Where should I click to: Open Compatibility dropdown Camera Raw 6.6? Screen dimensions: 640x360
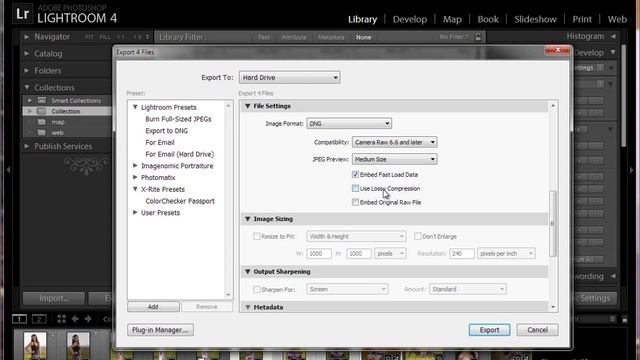395,142
